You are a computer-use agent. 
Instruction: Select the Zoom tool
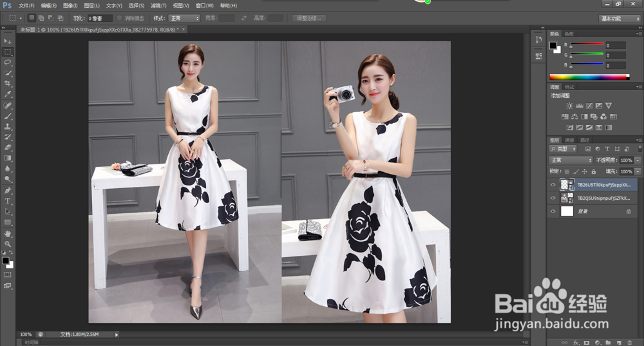(x=7, y=244)
